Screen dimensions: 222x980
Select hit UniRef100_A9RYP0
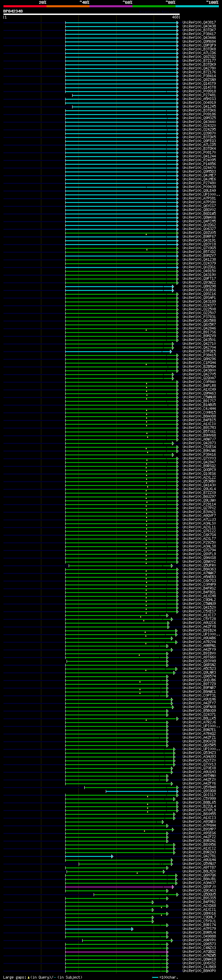pos(199,940)
